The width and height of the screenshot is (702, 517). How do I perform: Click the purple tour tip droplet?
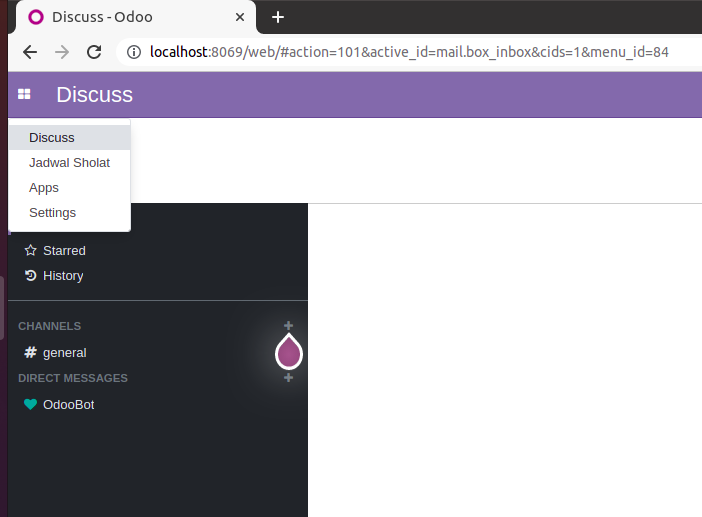pos(289,351)
